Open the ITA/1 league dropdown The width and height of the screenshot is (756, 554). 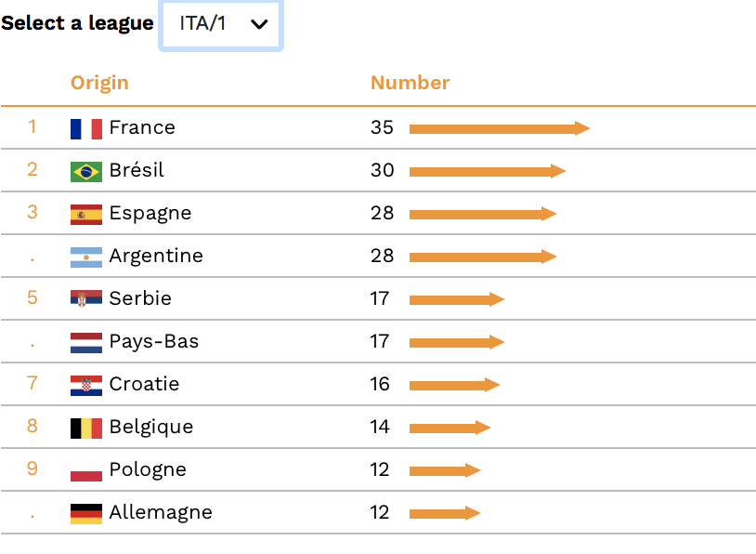pyautogui.click(x=221, y=24)
